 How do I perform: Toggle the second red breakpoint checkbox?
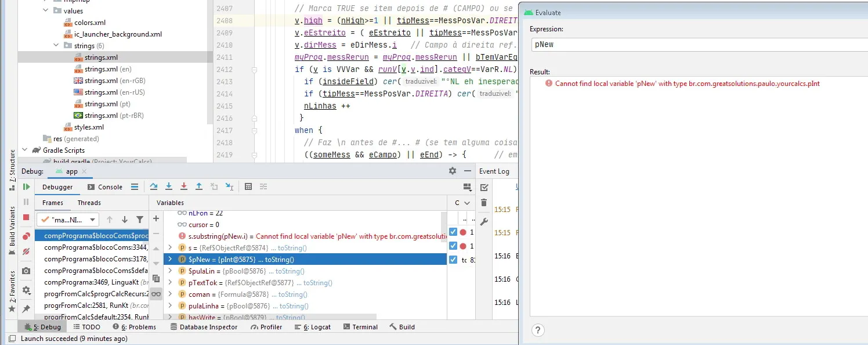tap(454, 246)
